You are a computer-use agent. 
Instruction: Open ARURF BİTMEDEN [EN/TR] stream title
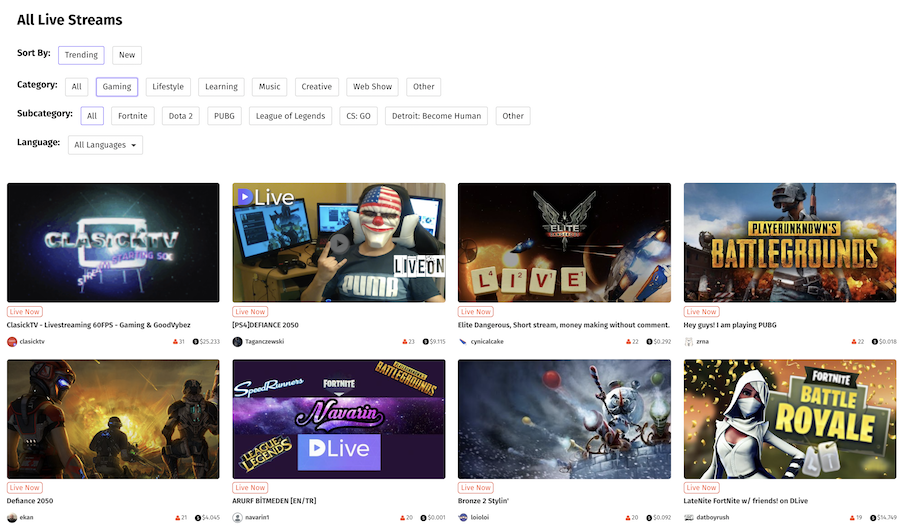point(274,501)
